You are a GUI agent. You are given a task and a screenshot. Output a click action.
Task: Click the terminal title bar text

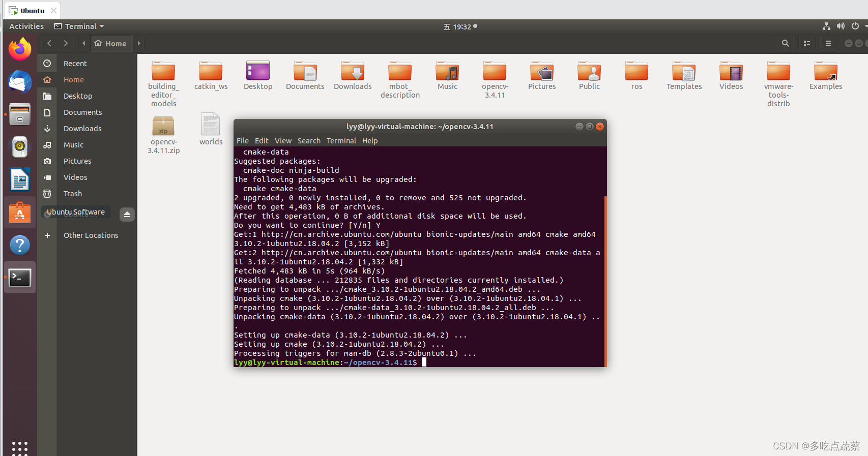[420, 126]
